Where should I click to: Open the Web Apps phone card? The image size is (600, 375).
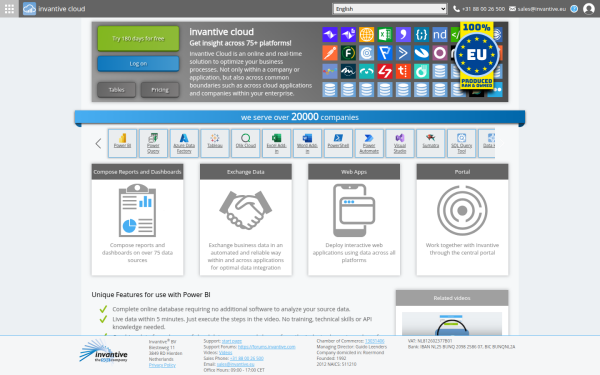[x=354, y=220]
